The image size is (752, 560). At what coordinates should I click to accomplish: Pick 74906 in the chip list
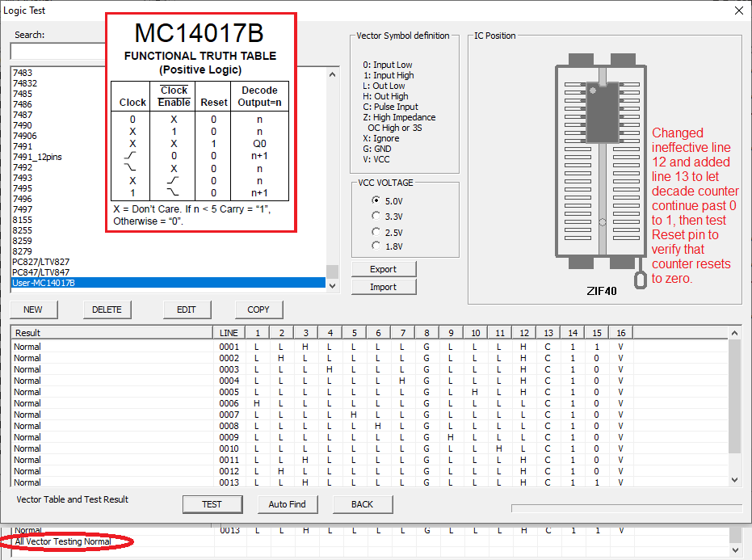tap(24, 136)
